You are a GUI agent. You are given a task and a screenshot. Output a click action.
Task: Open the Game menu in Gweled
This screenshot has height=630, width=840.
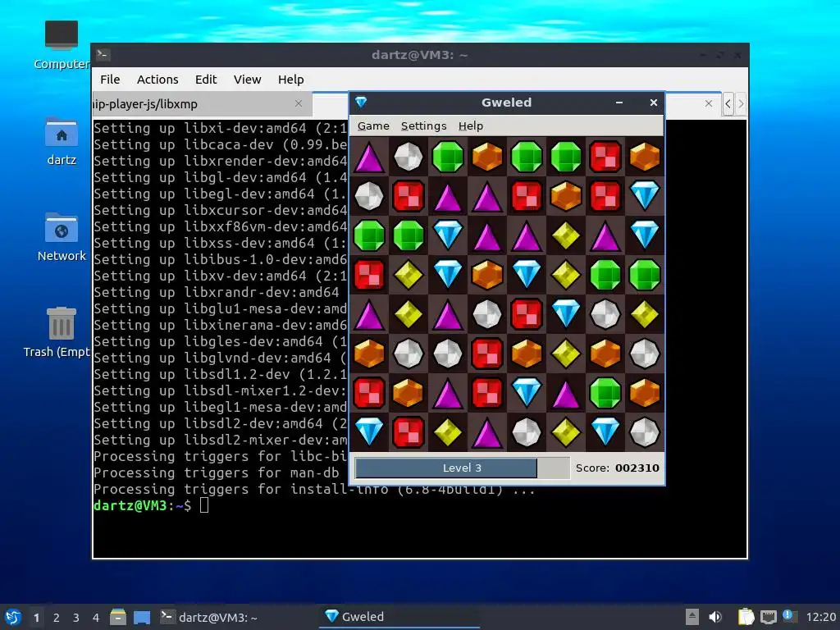pos(373,126)
